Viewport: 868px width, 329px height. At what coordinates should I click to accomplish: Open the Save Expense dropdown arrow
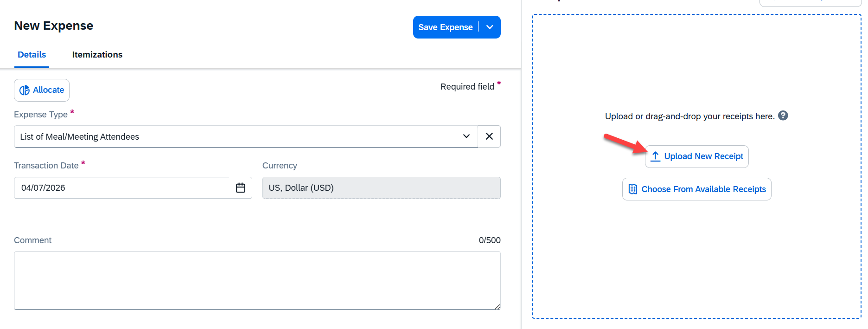pyautogui.click(x=490, y=27)
